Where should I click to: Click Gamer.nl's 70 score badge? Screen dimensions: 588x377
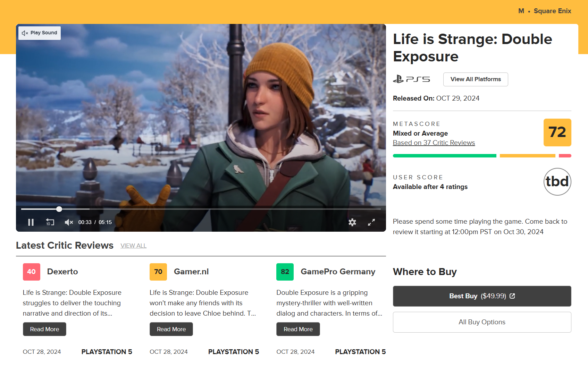[158, 272]
